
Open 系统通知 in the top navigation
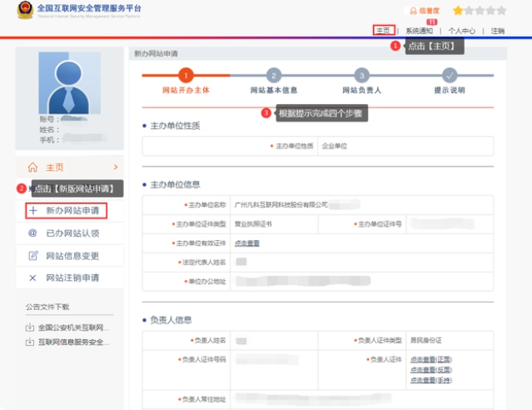point(419,31)
